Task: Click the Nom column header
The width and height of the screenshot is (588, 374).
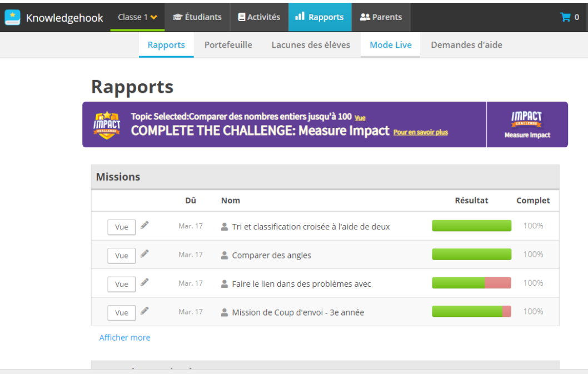Action: pyautogui.click(x=230, y=201)
